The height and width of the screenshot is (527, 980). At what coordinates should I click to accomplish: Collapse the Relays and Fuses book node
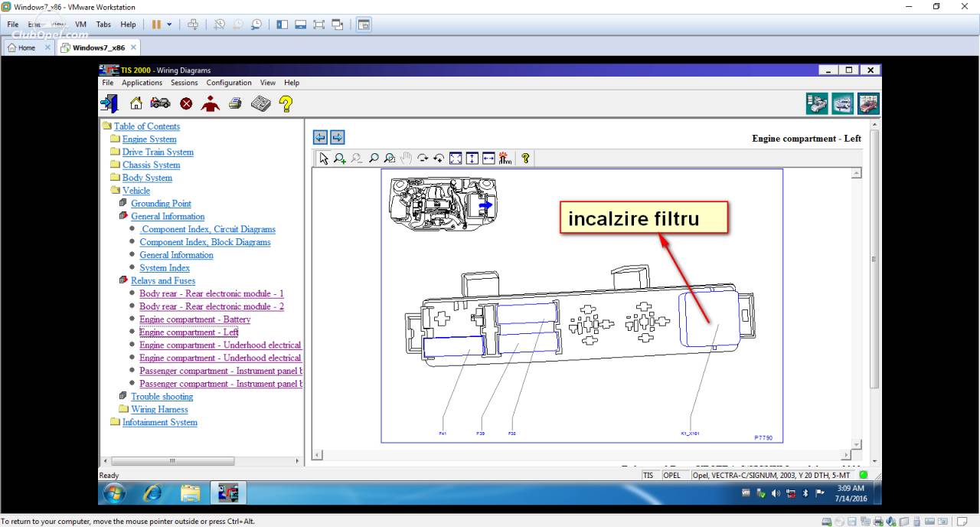123,280
